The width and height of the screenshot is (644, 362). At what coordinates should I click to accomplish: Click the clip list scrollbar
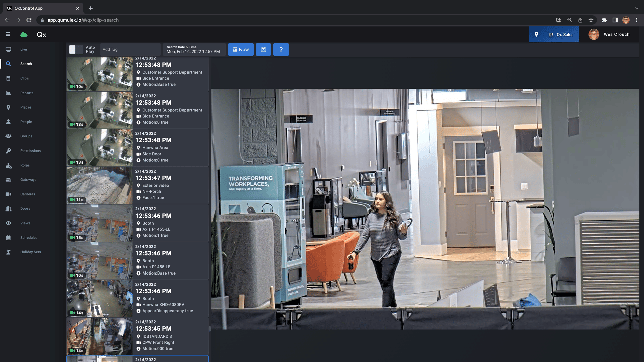pyautogui.click(x=210, y=329)
